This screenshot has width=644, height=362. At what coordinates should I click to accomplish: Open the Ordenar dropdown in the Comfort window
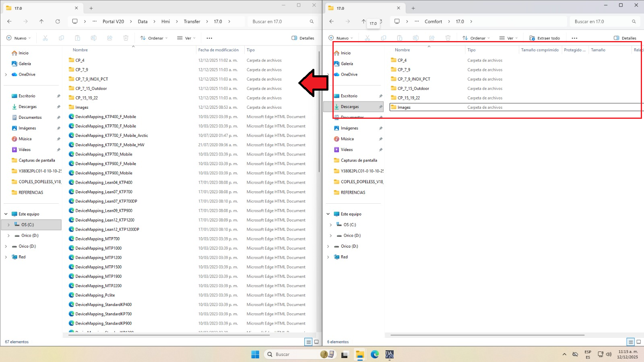point(476,38)
